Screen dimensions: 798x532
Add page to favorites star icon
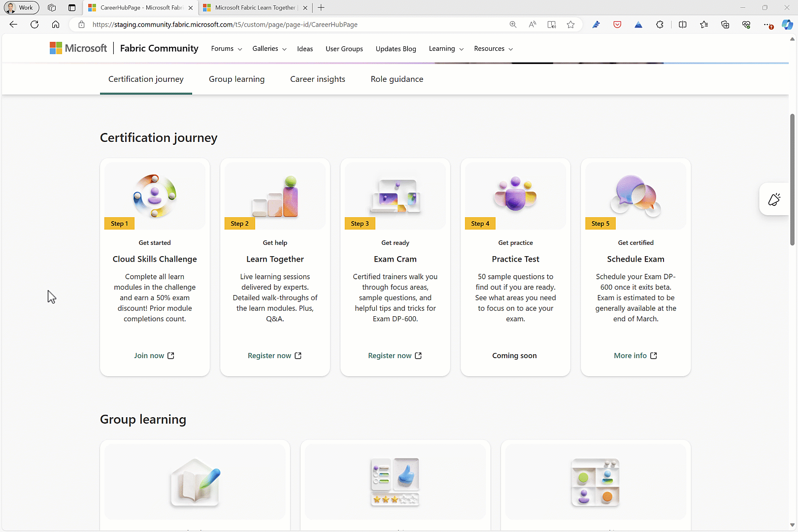point(570,25)
